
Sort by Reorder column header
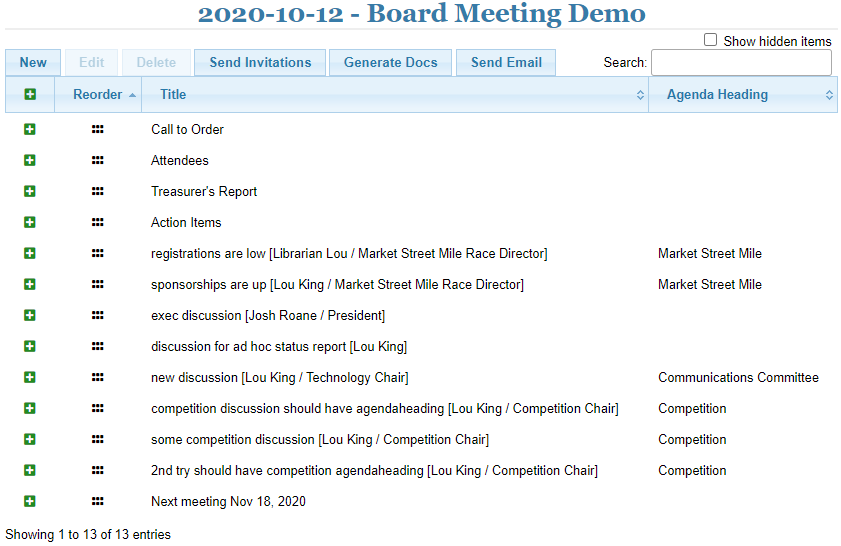98,94
